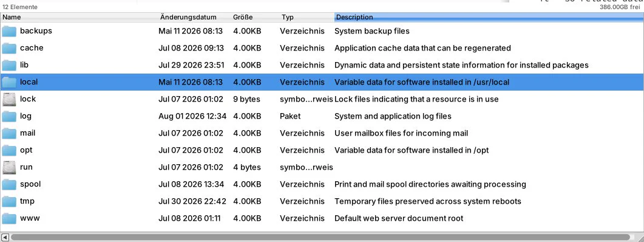Click the horizontal scrollbar left arrow

click(5, 238)
